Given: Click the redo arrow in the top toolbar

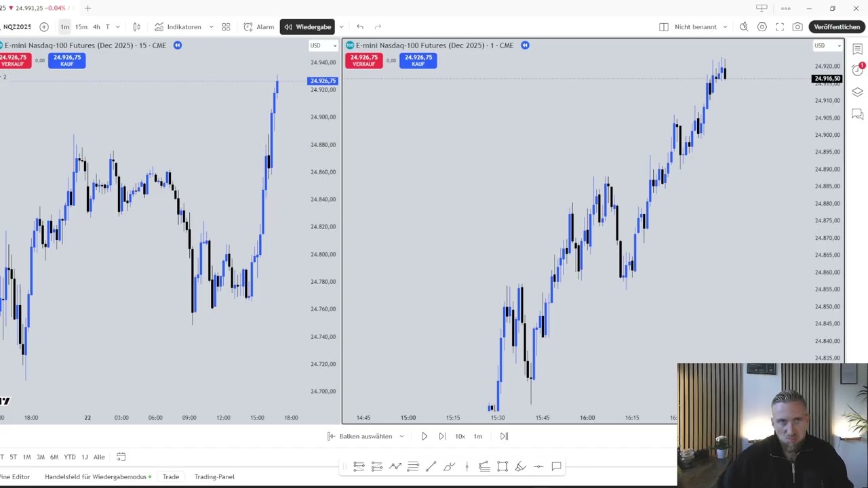Looking at the screenshot, I should (x=378, y=27).
